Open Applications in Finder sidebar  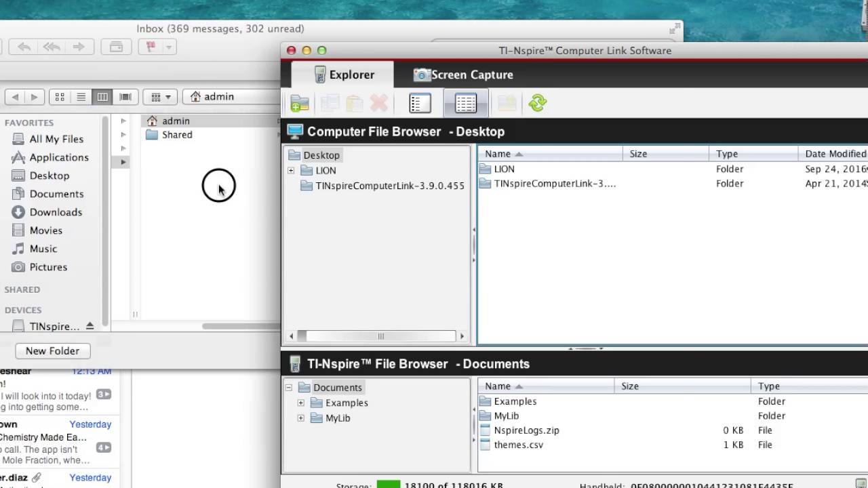50,157
